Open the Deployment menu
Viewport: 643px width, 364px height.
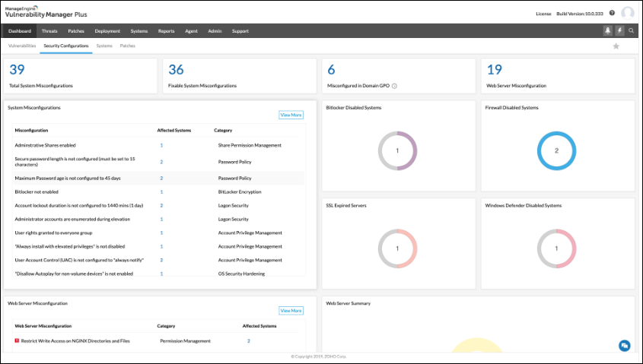point(107,31)
